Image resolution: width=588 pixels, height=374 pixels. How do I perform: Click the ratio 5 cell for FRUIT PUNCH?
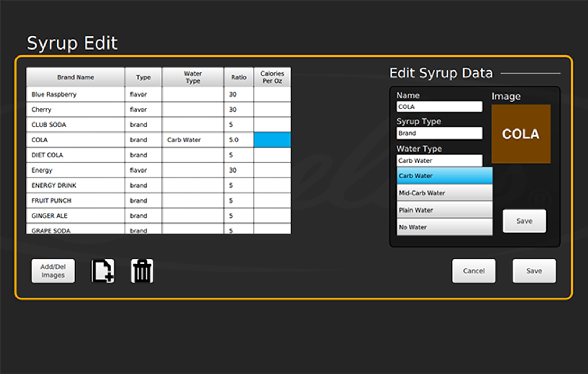point(239,200)
